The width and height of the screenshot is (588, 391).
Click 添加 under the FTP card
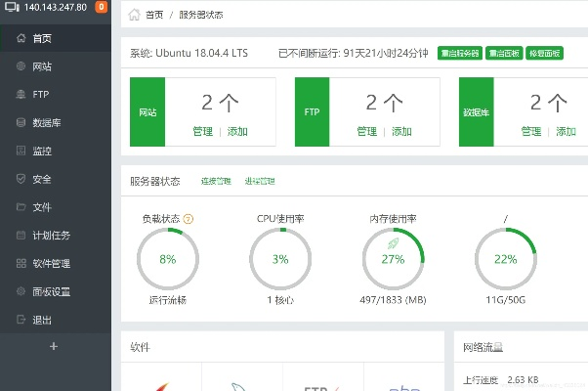(402, 131)
